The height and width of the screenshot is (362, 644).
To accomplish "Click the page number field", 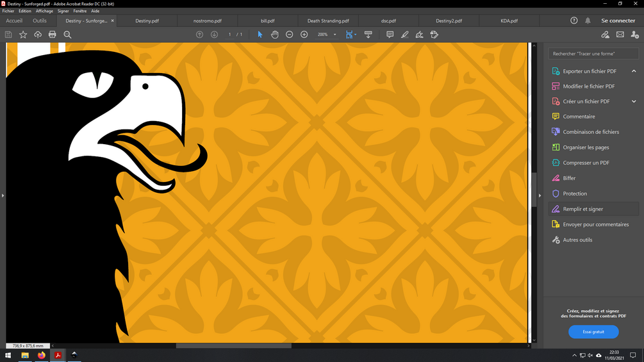I will click(x=229, y=35).
